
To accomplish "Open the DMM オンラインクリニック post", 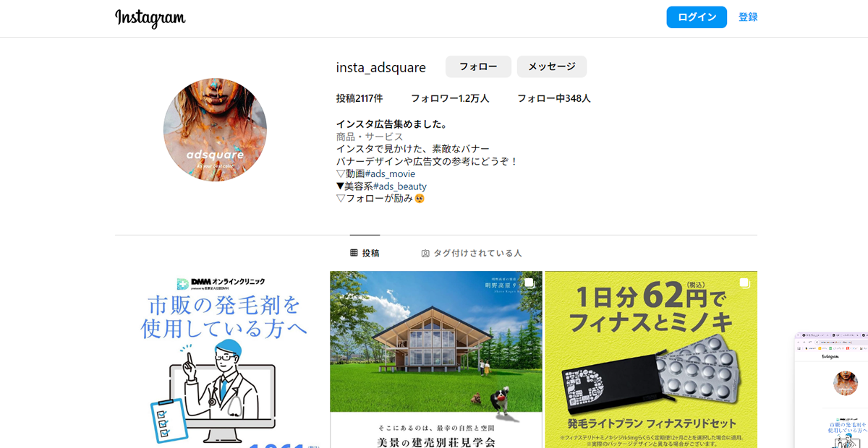I will tap(221, 360).
